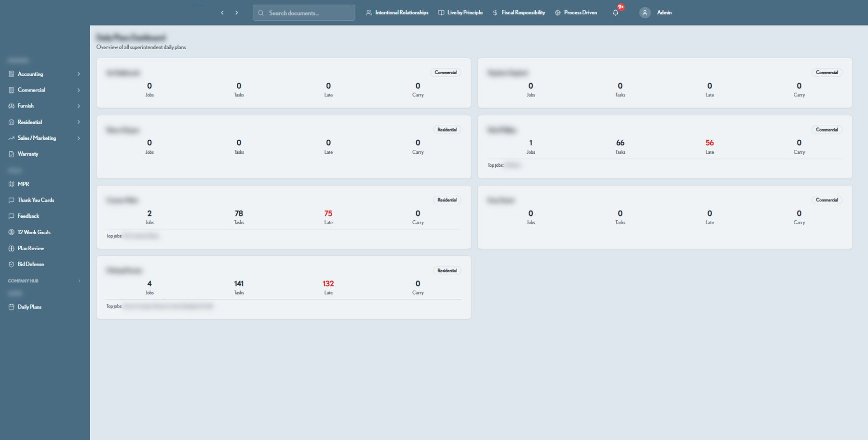Click the Plan Review icon
This screenshot has width=868, height=440.
point(12,248)
